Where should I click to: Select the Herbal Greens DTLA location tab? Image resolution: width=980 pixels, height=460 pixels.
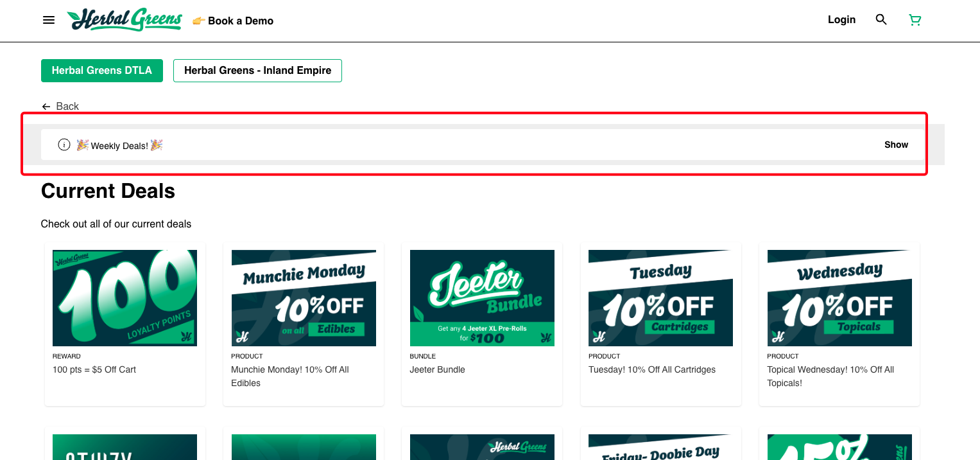coord(102,71)
